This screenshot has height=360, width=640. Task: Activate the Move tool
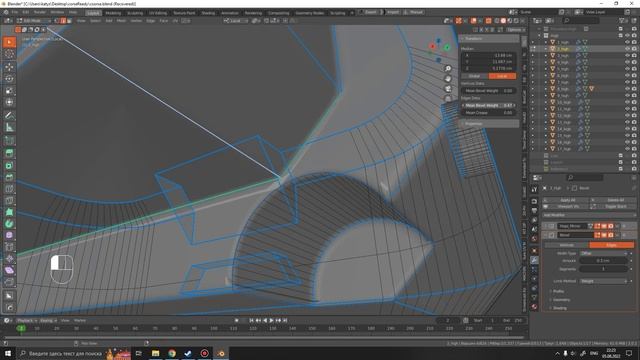point(9,67)
